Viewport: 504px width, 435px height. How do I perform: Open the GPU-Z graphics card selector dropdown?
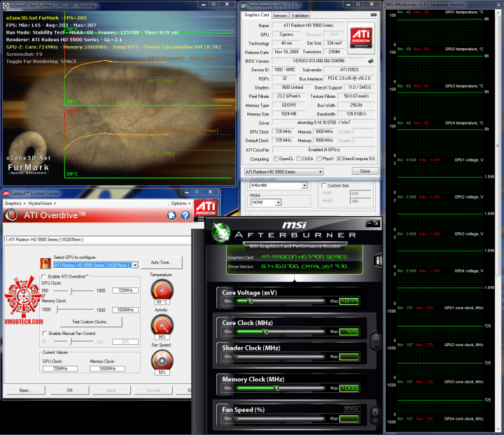283,172
